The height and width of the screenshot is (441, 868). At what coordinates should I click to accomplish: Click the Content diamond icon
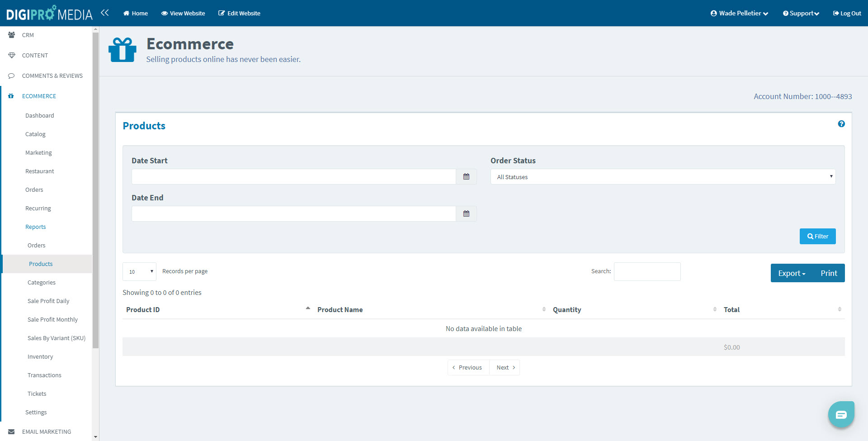coord(12,55)
